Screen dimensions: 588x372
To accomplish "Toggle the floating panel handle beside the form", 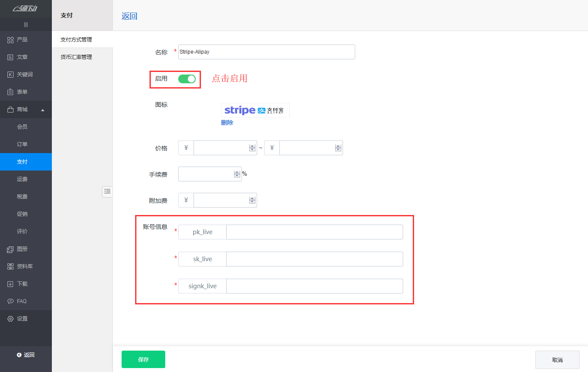I will coord(107,191).
